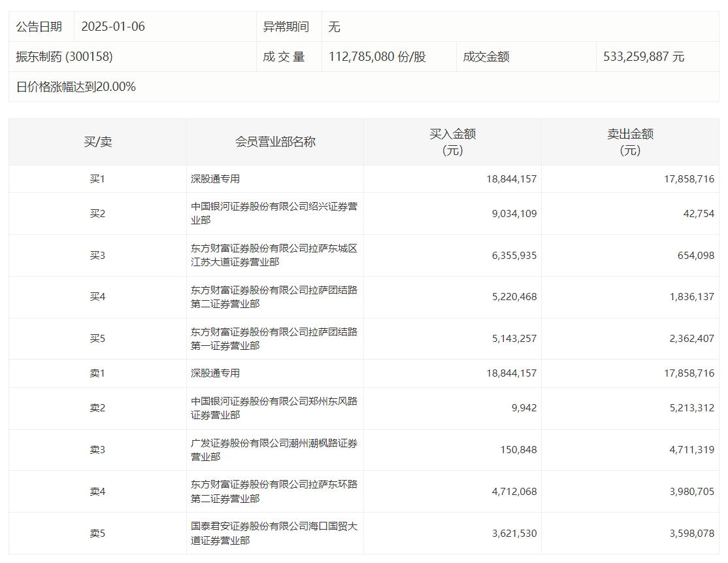Screen dimensions: 728x563
Task: Click 深股通专用 in the 卖1 row
Action: click(x=215, y=373)
